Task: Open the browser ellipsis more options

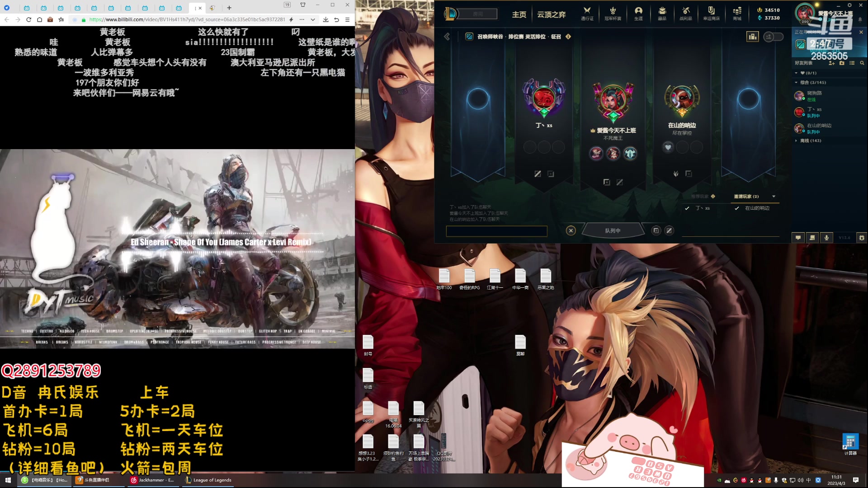Action: [302, 19]
